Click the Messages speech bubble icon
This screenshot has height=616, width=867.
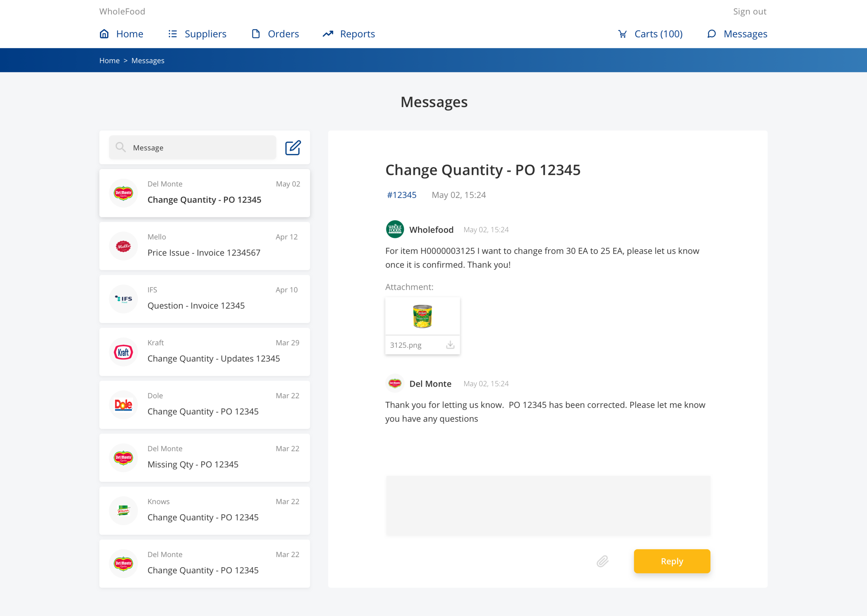click(x=711, y=34)
